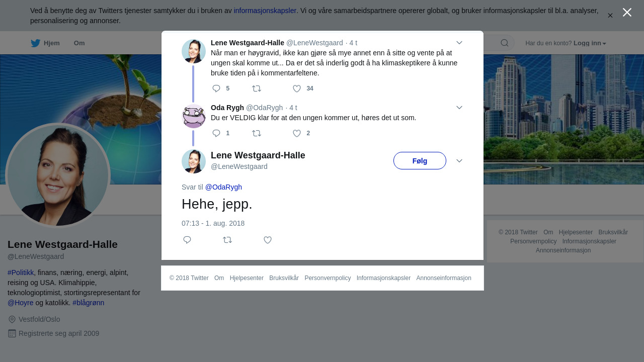Reply to Oda Rygh's tweet
Screen dimensions: 644x362
[x=216, y=133]
